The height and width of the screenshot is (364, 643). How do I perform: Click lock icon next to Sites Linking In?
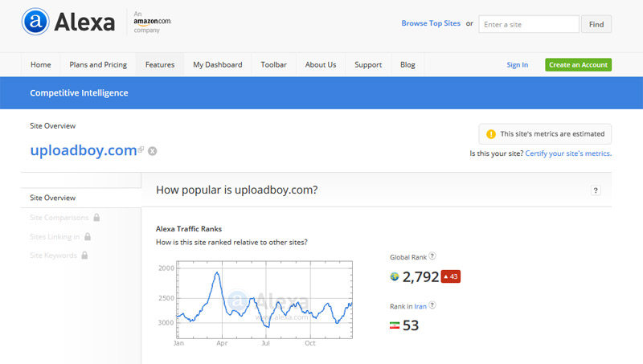tap(88, 236)
